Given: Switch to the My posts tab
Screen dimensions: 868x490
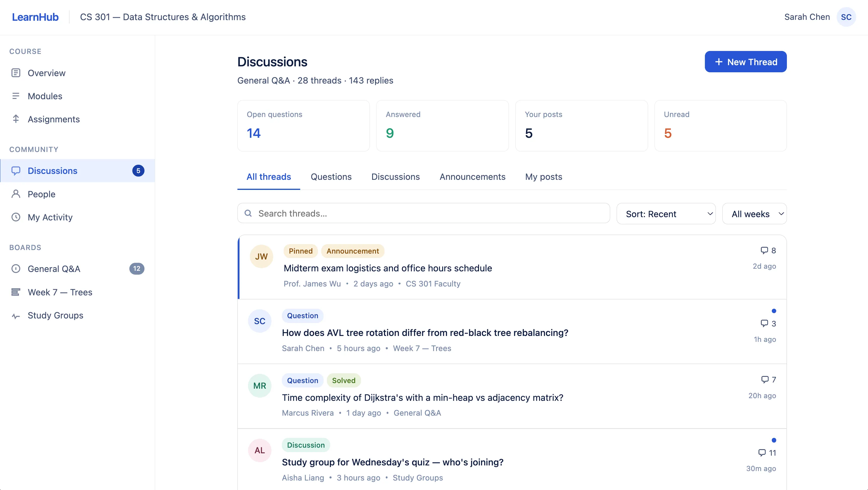Looking at the screenshot, I should pyautogui.click(x=544, y=177).
